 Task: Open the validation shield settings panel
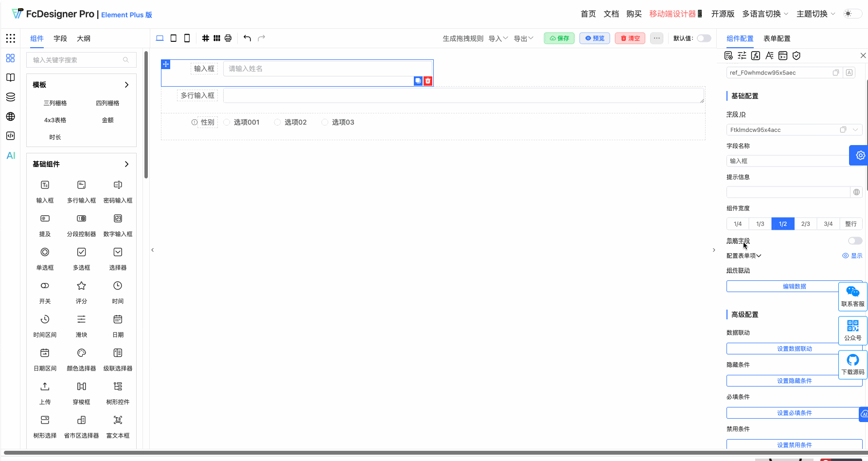coord(796,55)
